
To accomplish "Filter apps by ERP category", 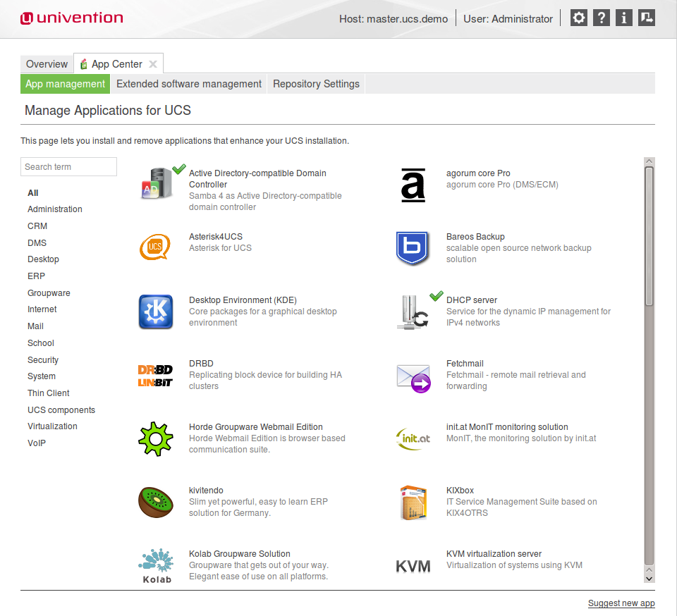I will (36, 276).
